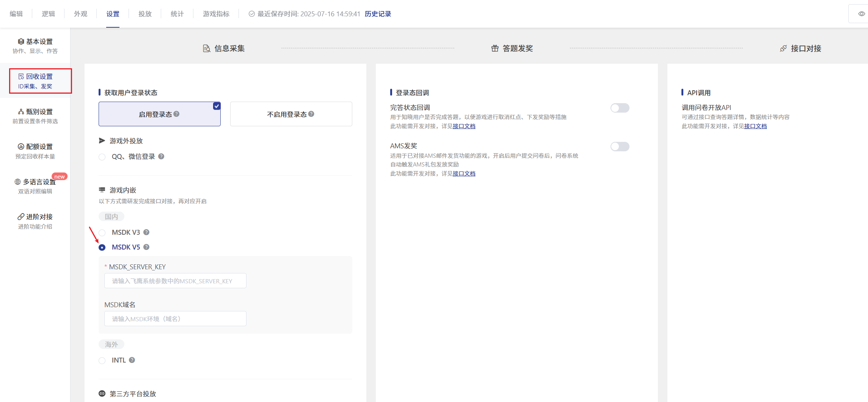Focus the MSDK域名 input field
Viewport: 868px width, 402px height.
point(175,319)
